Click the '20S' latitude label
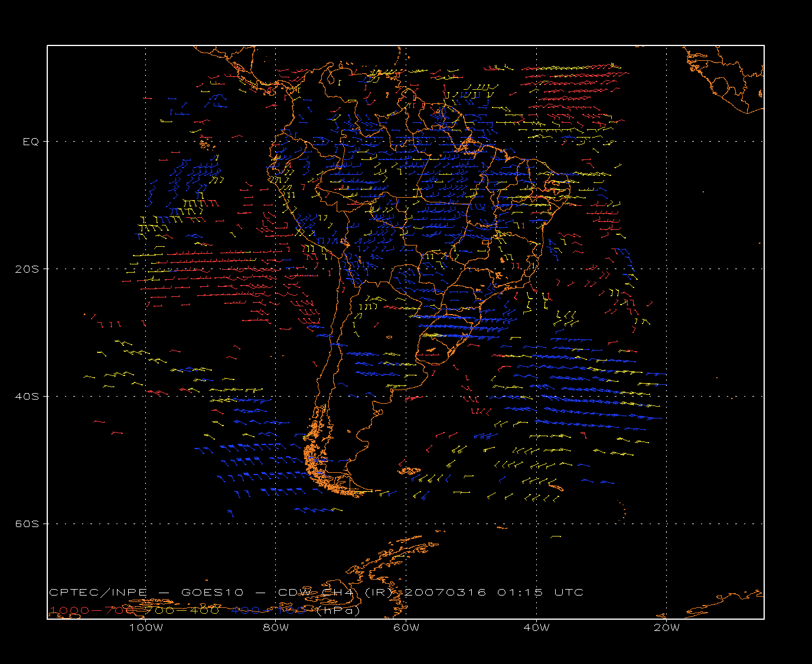The image size is (812, 664). 27,269
